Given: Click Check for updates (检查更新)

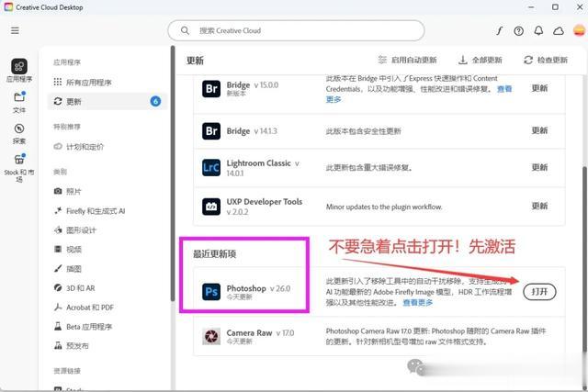Looking at the screenshot, I should (546, 60).
